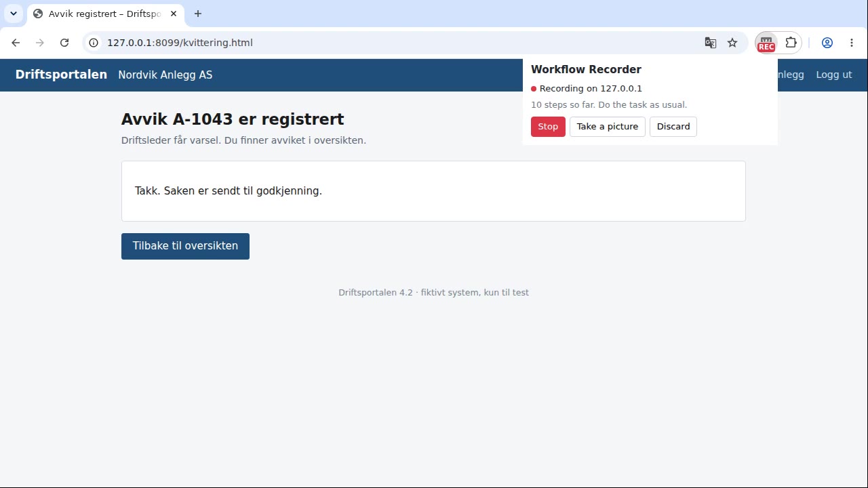Screen dimensions: 868x488
Task: Close the Avvik registrert tab
Action: 174,14
